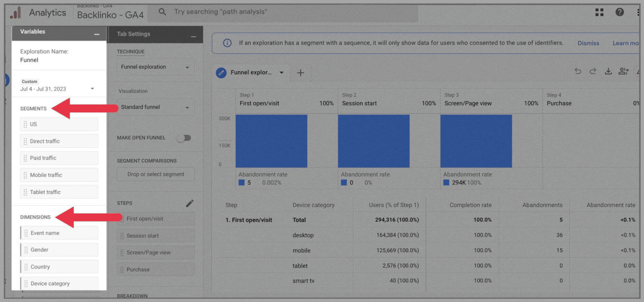Screen dimensions: 644x302
Task: Open the custom date range picker
Action: 57,89
